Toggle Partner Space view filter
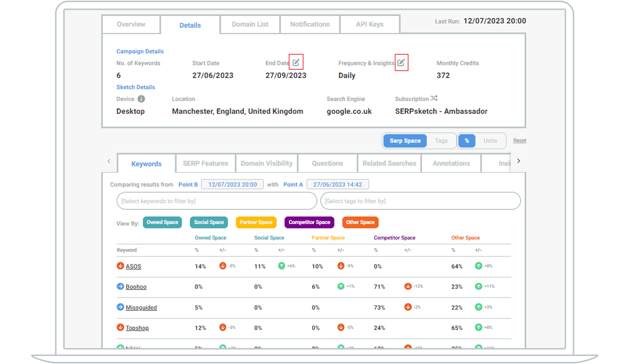630x364 pixels. 256,222
